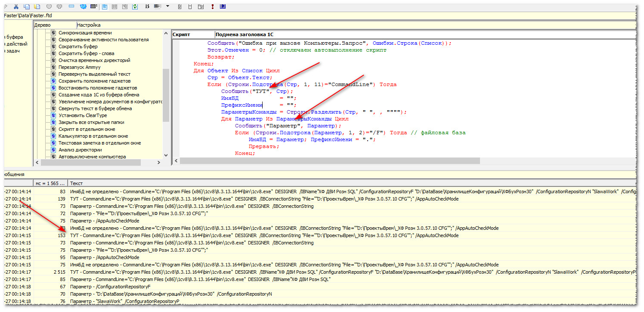Select tree item Создание кода 1С из буфера обмена
The image size is (644, 312).
tap(99, 95)
